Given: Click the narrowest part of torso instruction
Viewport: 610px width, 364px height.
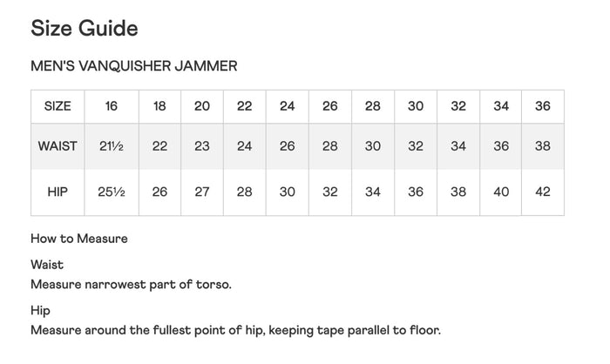Looking at the screenshot, I should click(131, 284).
